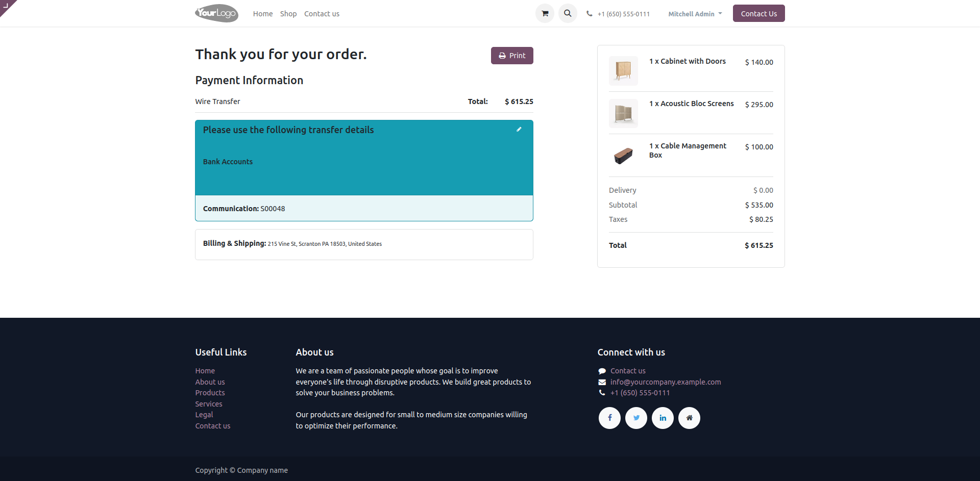This screenshot has height=481, width=980.
Task: Select Contact us in the top navigation
Action: click(x=322, y=14)
